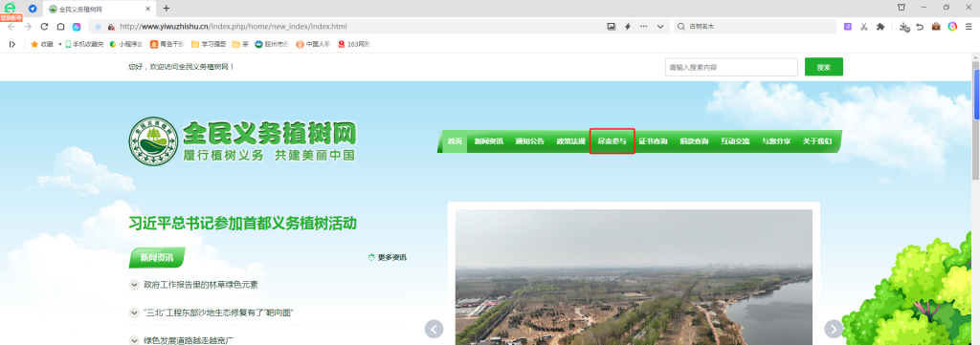
Task: Open the three-dots more options in address bar
Action: click(x=644, y=27)
